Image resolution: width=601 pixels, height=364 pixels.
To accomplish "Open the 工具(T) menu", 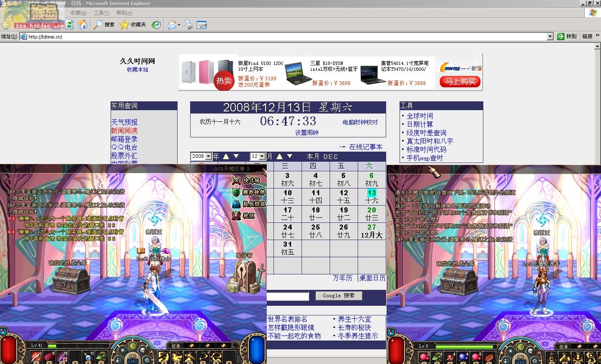I will pyautogui.click(x=101, y=13).
